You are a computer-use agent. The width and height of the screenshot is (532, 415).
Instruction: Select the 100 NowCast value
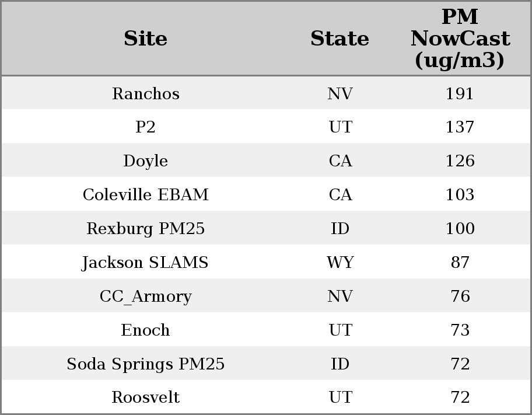460,229
